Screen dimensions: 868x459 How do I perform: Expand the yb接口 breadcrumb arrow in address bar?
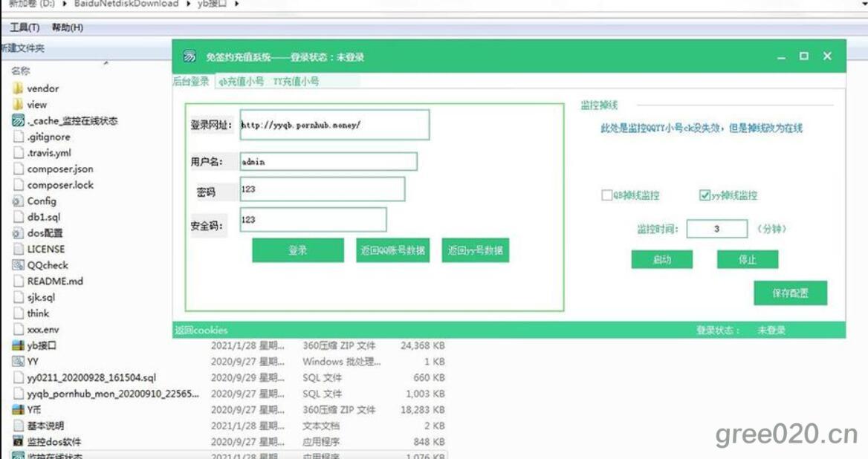coord(237,4)
